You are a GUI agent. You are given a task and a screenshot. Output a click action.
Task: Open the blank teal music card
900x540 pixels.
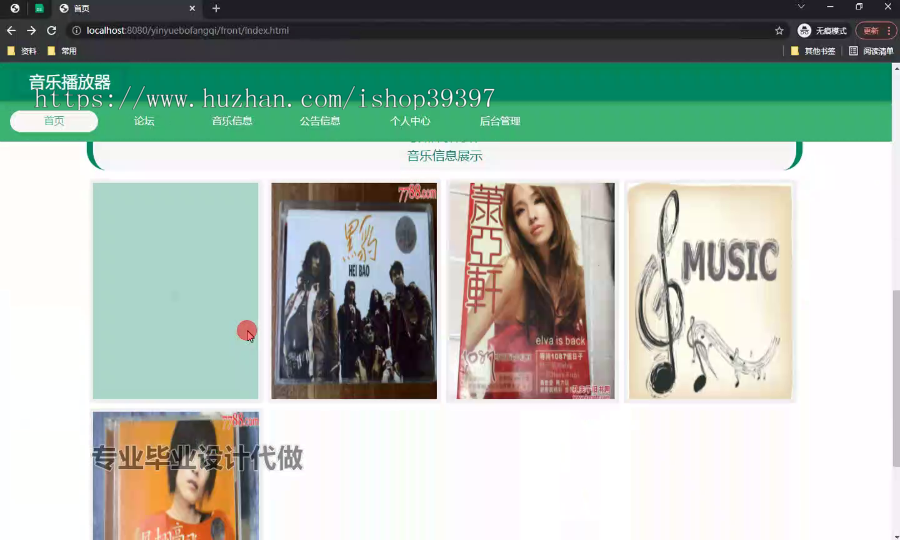(x=176, y=291)
